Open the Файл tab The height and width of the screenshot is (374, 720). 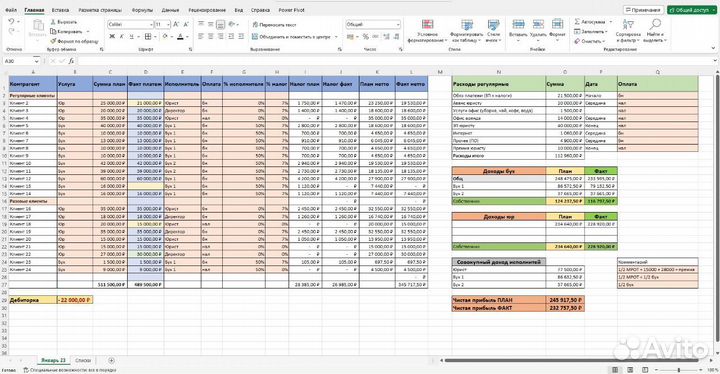tap(11, 10)
